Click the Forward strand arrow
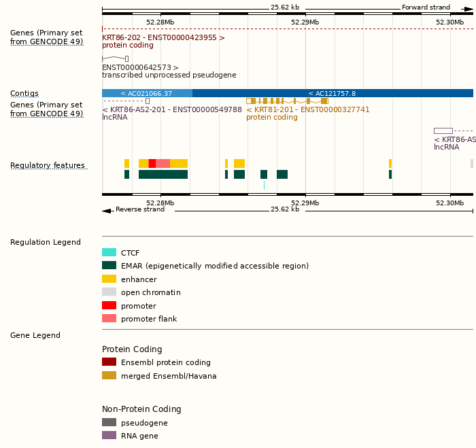This screenshot has width=476, height=448. point(468,7)
